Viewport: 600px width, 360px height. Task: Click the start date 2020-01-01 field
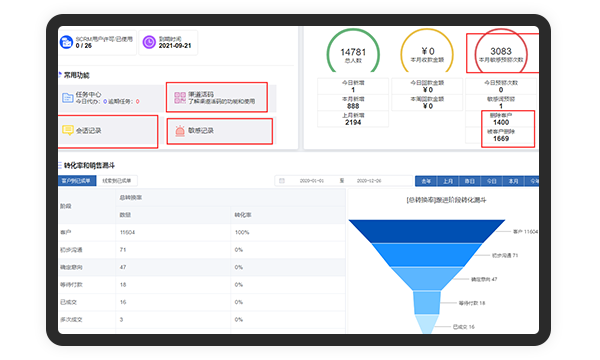tap(312, 181)
